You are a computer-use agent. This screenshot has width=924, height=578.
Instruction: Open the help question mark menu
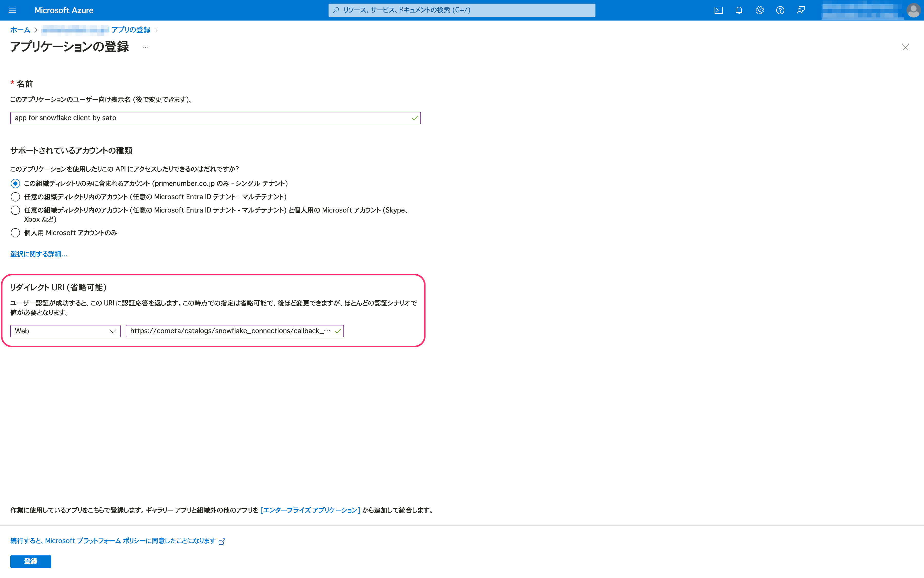click(780, 10)
